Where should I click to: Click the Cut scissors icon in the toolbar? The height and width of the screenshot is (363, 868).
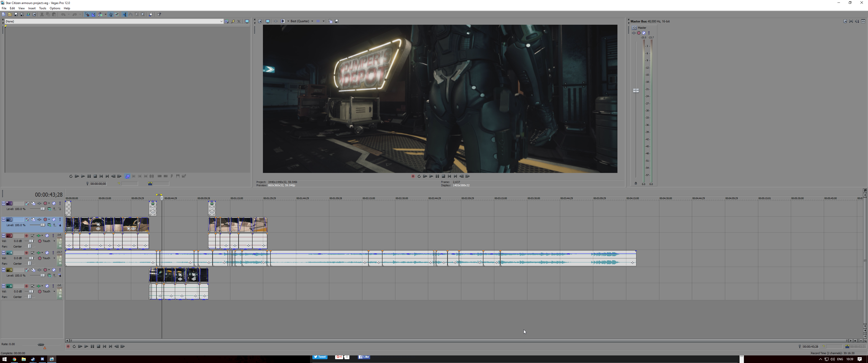pos(42,14)
